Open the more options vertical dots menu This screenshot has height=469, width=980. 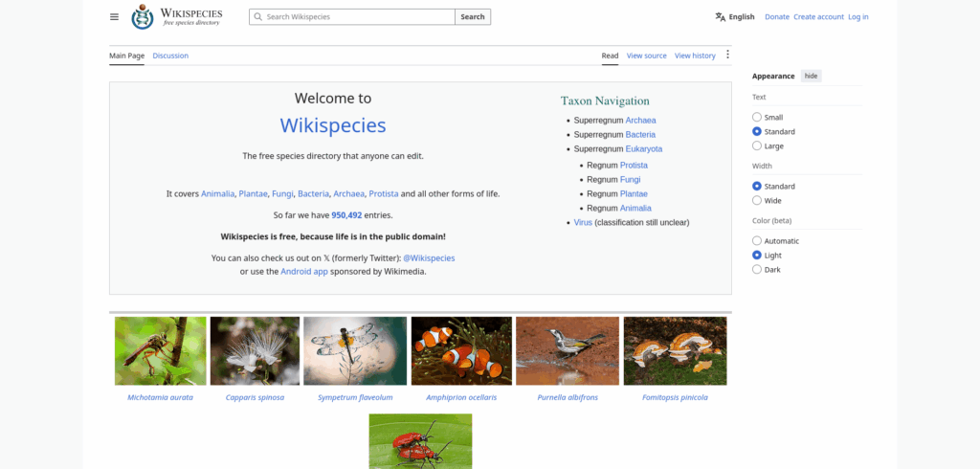[x=727, y=55]
